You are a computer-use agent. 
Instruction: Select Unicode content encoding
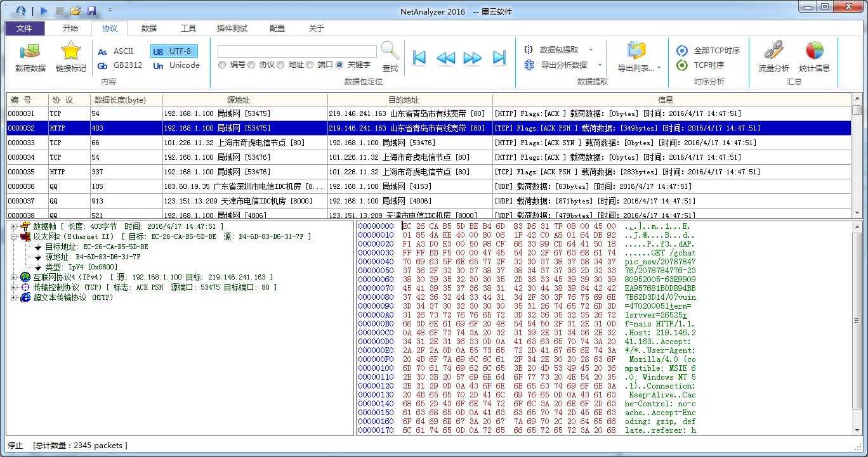pos(176,65)
